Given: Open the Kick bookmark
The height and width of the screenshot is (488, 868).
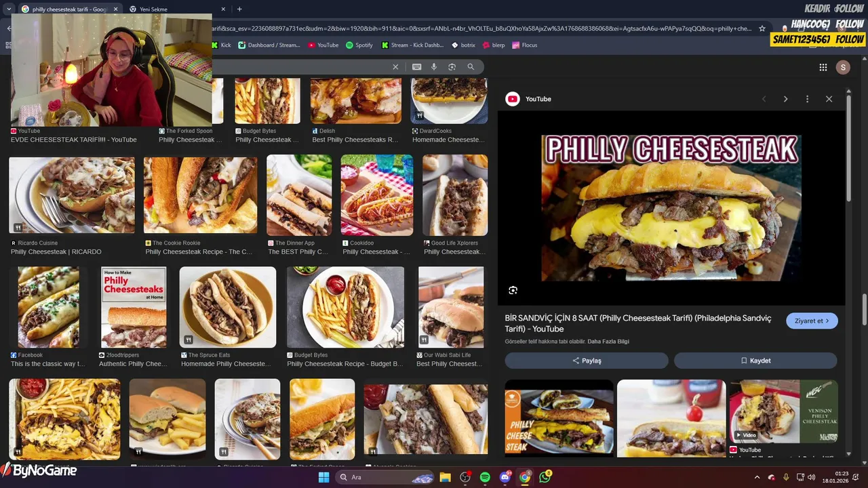Looking at the screenshot, I should pos(222,45).
